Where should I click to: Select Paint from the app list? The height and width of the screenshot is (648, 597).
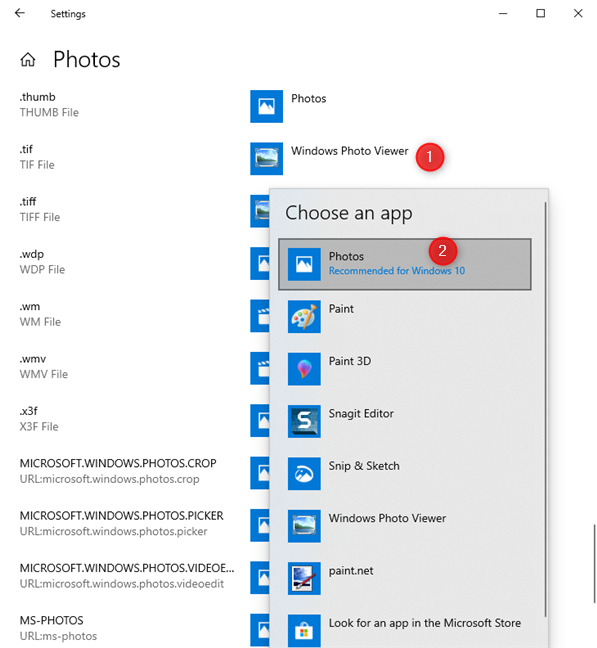pyautogui.click(x=405, y=317)
